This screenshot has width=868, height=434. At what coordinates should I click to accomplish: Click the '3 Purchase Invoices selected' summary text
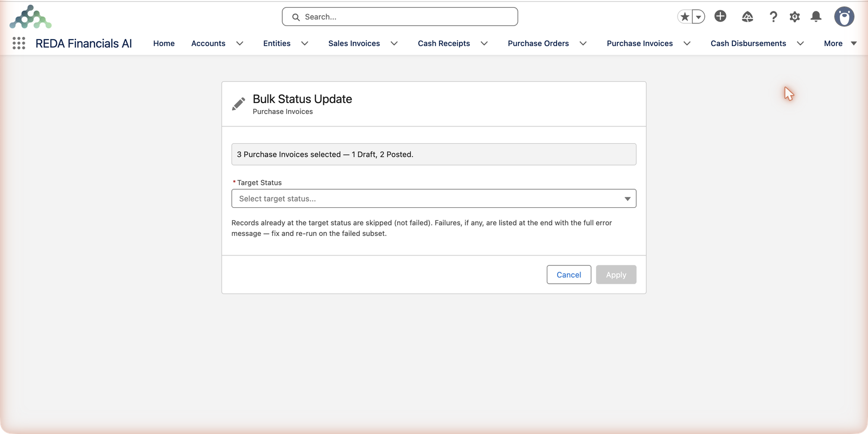pos(325,155)
